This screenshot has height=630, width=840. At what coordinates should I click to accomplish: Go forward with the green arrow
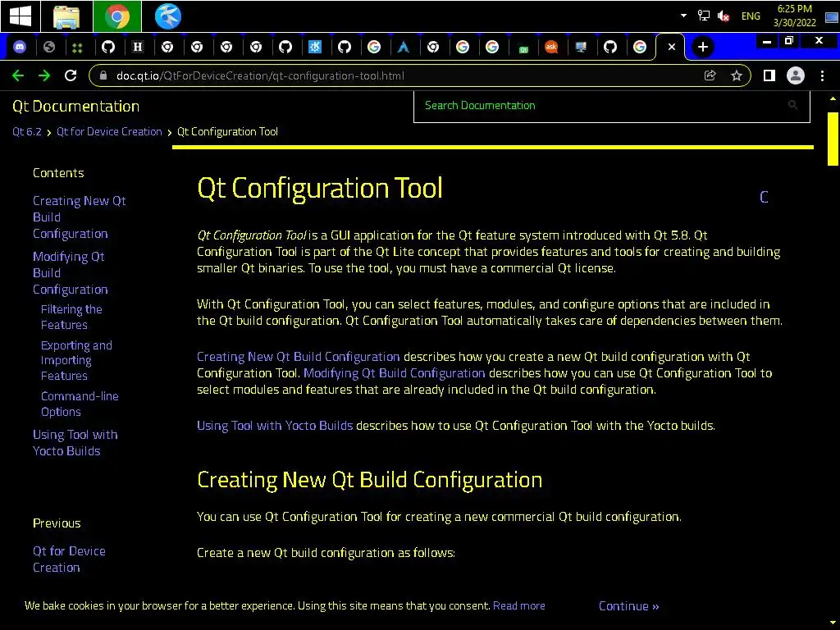click(x=44, y=75)
